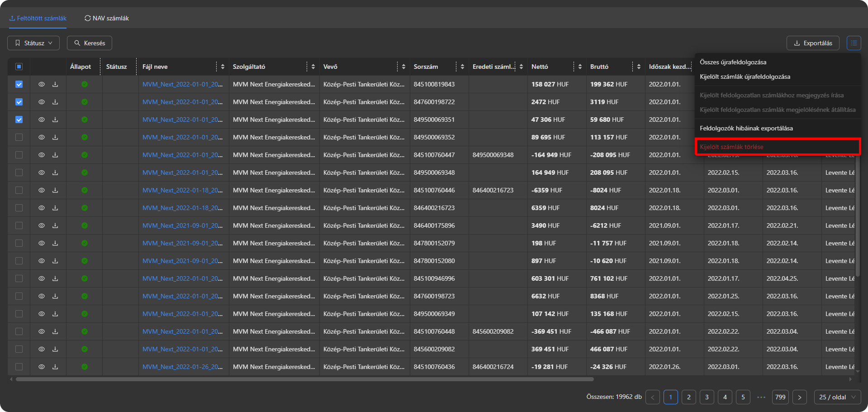
Task: Open the Státusz filter dropdown
Action: [x=33, y=43]
